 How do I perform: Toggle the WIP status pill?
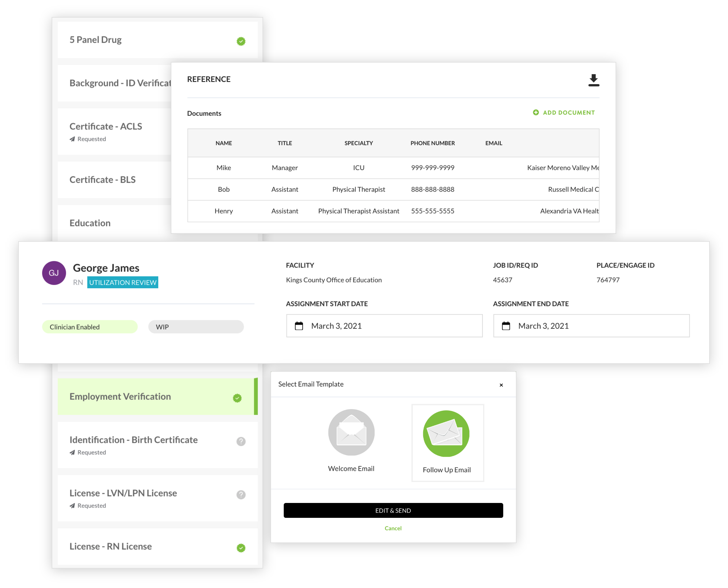pos(196,327)
